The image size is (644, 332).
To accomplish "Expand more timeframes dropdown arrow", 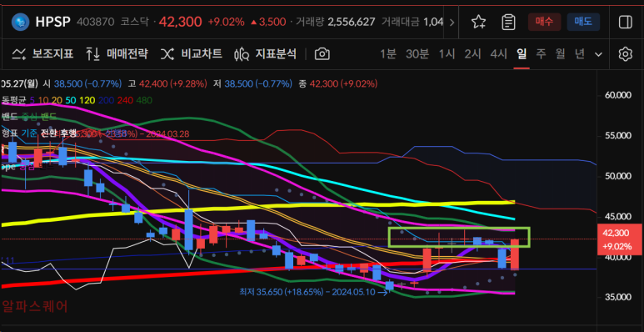I will click(x=599, y=54).
